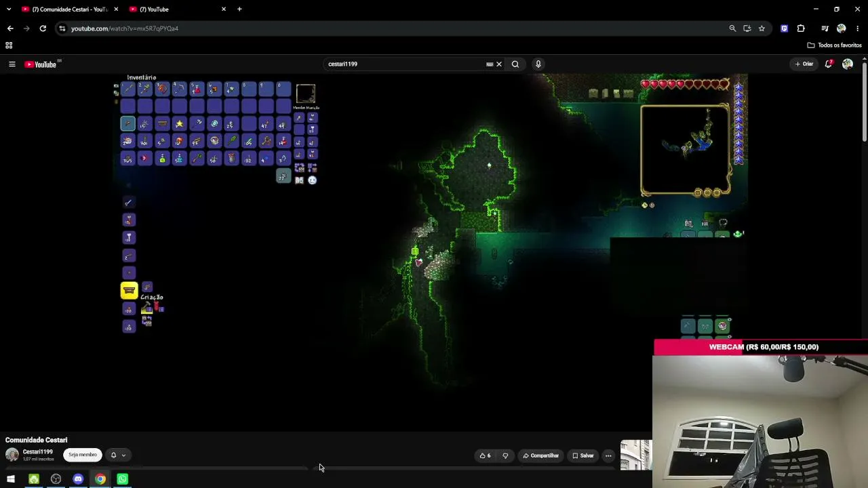Click the install app icon in address bar

tap(747, 28)
